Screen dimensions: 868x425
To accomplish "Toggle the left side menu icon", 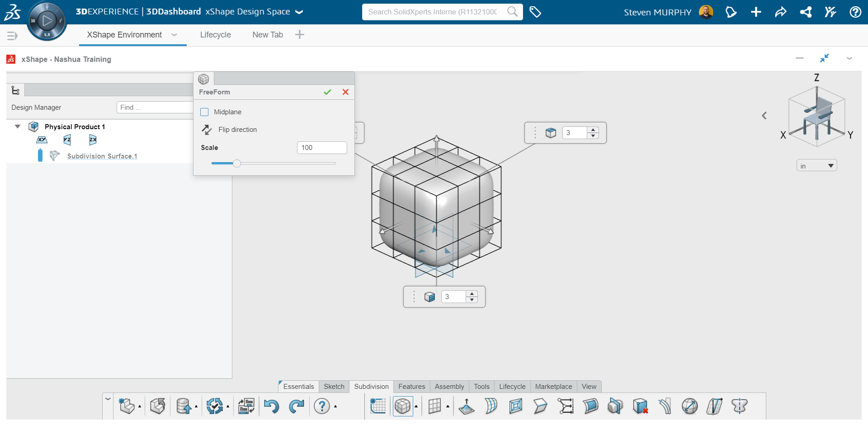I will (x=12, y=36).
